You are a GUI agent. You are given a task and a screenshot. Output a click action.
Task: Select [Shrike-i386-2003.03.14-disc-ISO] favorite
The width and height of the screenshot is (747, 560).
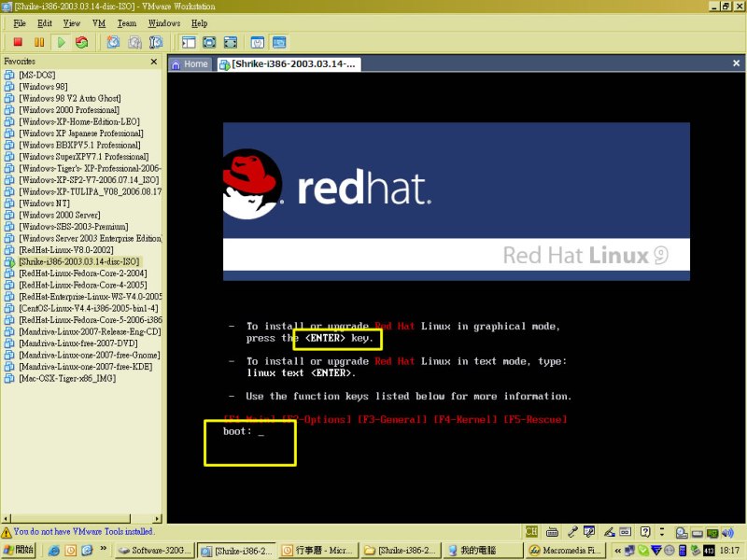(x=78, y=261)
